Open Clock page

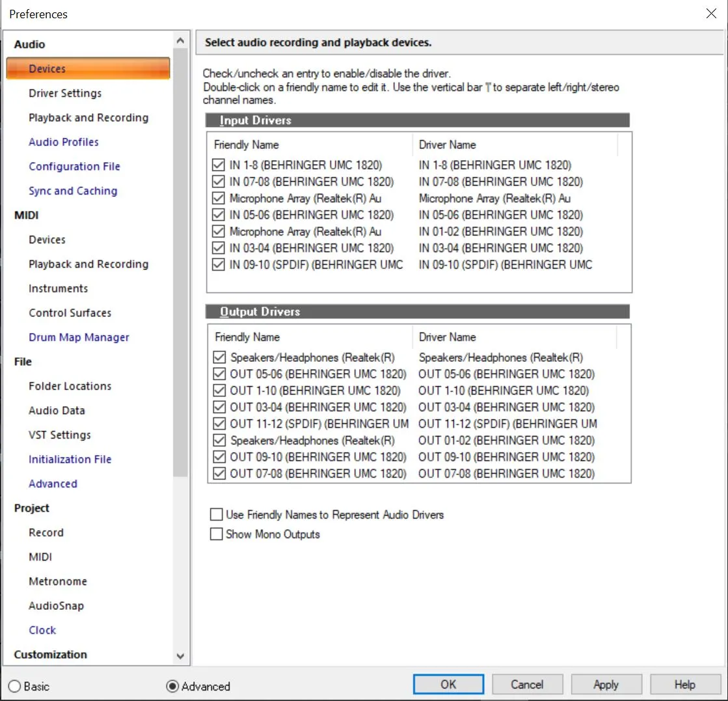tap(42, 630)
